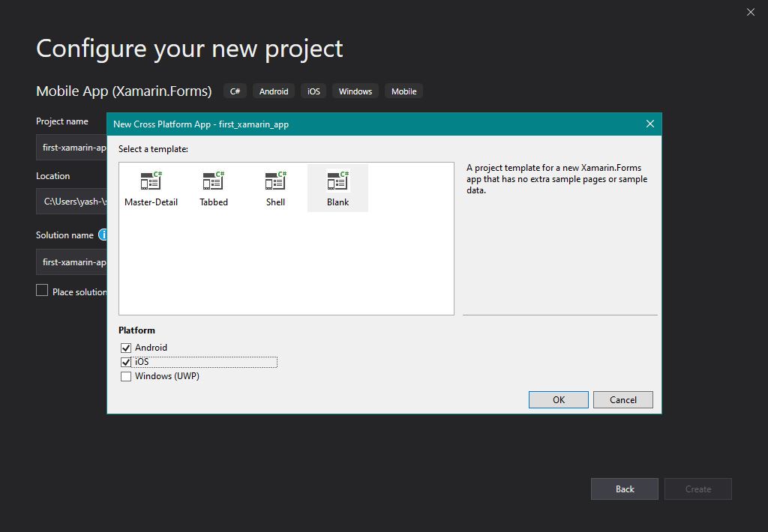Click the Platform heading label
The height and width of the screenshot is (532, 768).
[x=136, y=330]
